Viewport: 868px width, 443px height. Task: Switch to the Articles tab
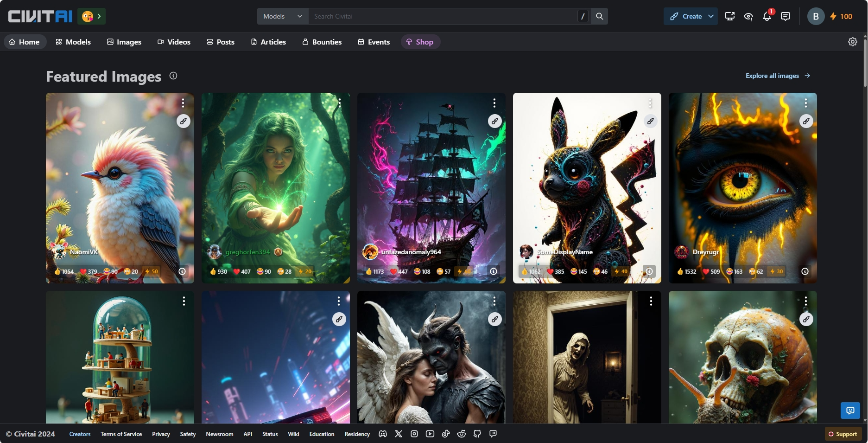[268, 42]
